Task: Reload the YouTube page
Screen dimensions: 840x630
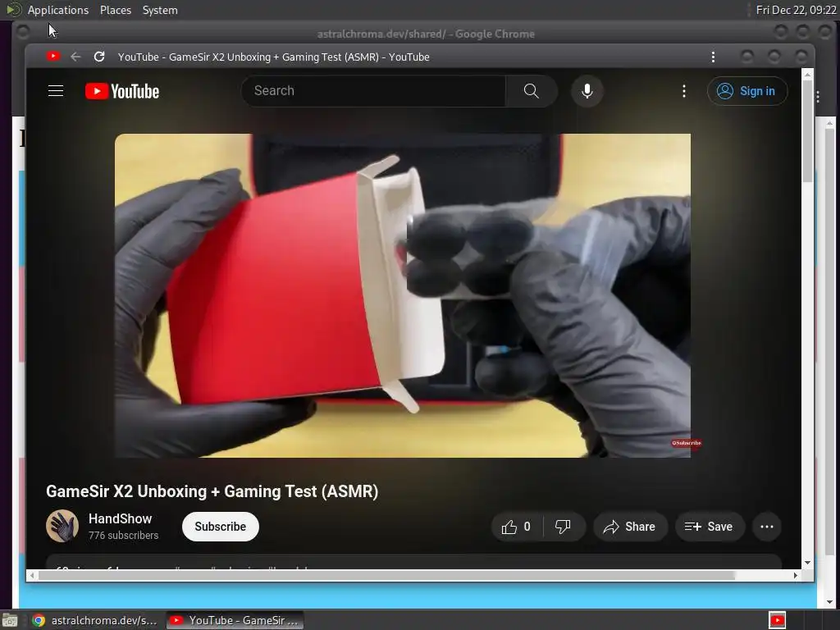Action: pos(99,57)
